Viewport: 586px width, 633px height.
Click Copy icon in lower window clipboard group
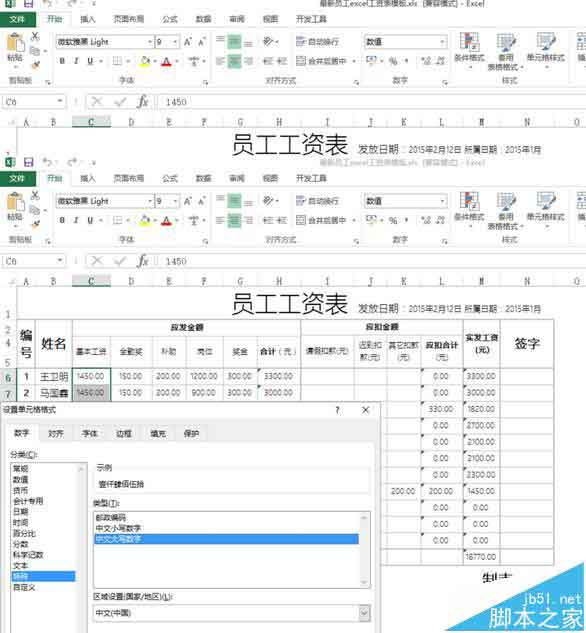point(36,210)
